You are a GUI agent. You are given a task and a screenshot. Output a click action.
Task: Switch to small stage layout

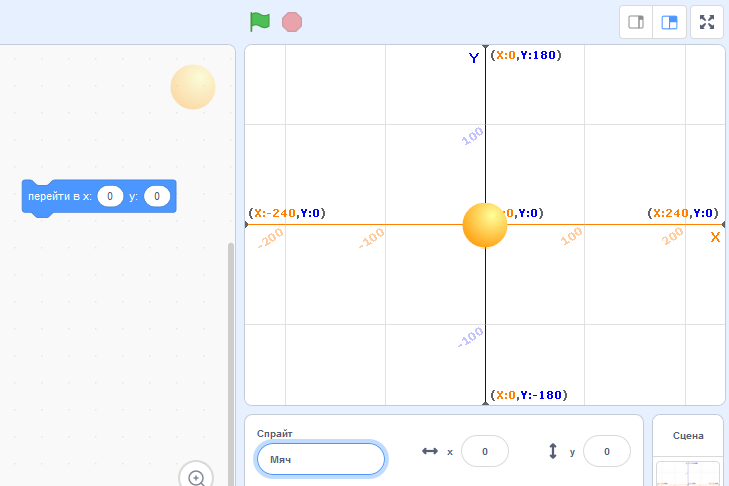[635, 22]
